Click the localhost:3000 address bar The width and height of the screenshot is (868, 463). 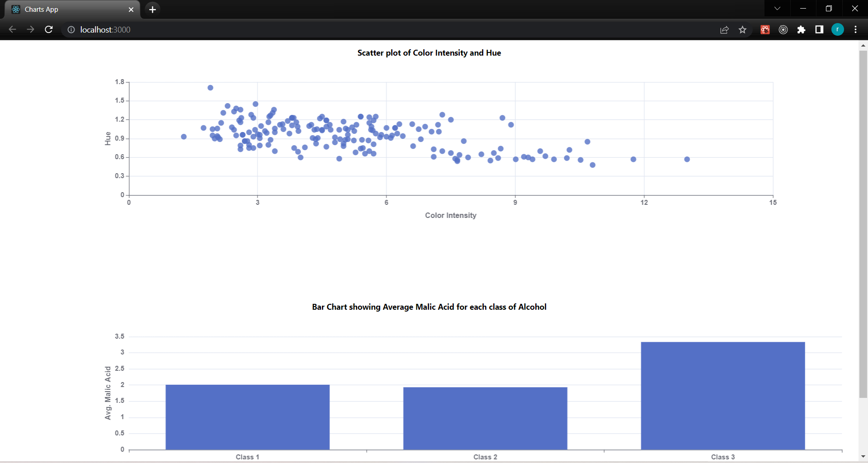pos(105,30)
